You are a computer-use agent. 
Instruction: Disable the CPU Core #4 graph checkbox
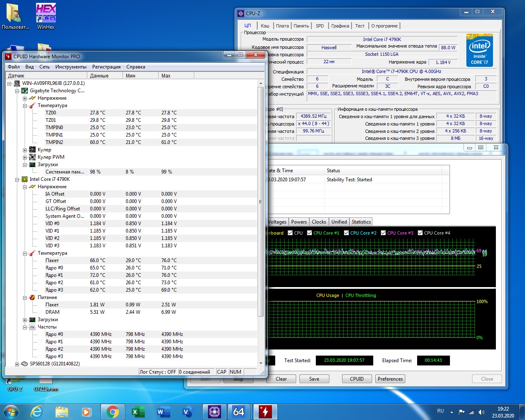click(x=420, y=233)
